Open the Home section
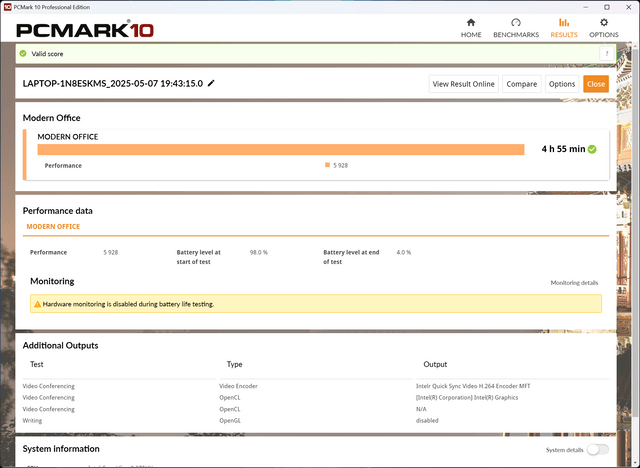The height and width of the screenshot is (468, 640). click(x=471, y=28)
